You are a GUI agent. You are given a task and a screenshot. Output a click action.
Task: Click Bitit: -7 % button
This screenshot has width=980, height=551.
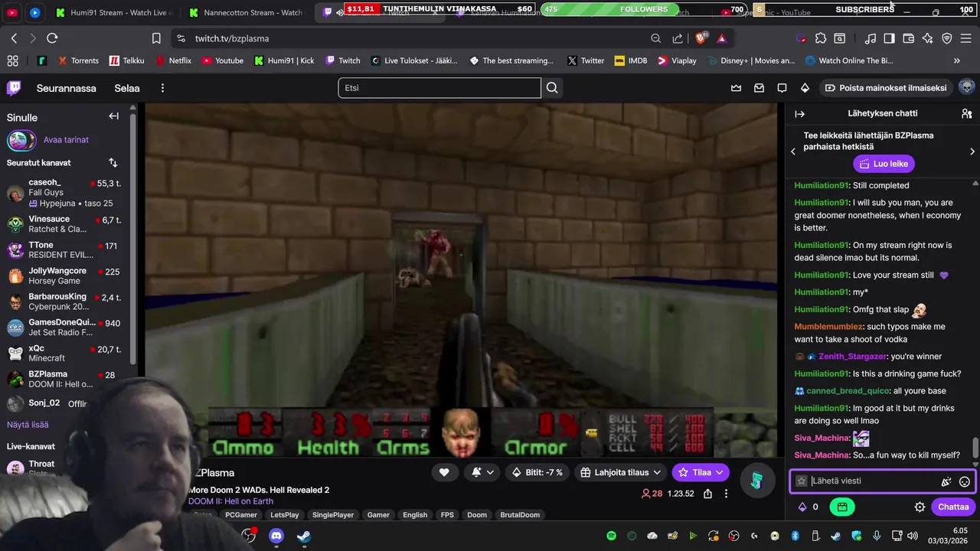coord(537,472)
